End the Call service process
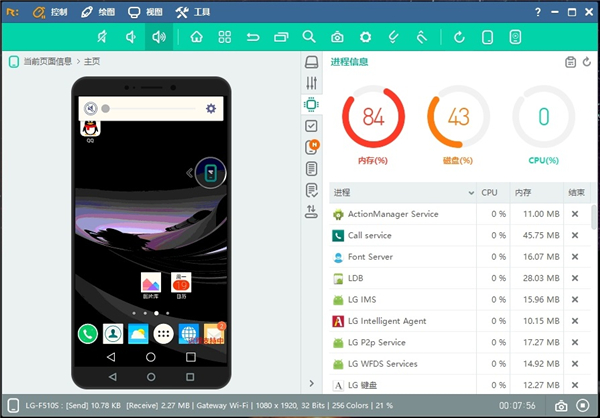Screen dimensions: 600x418 [x=575, y=235]
